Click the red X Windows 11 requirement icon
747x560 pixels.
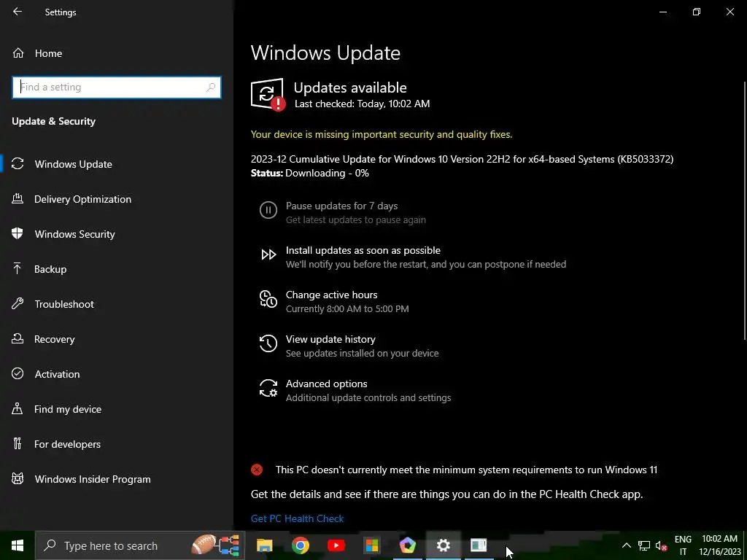[257, 470]
